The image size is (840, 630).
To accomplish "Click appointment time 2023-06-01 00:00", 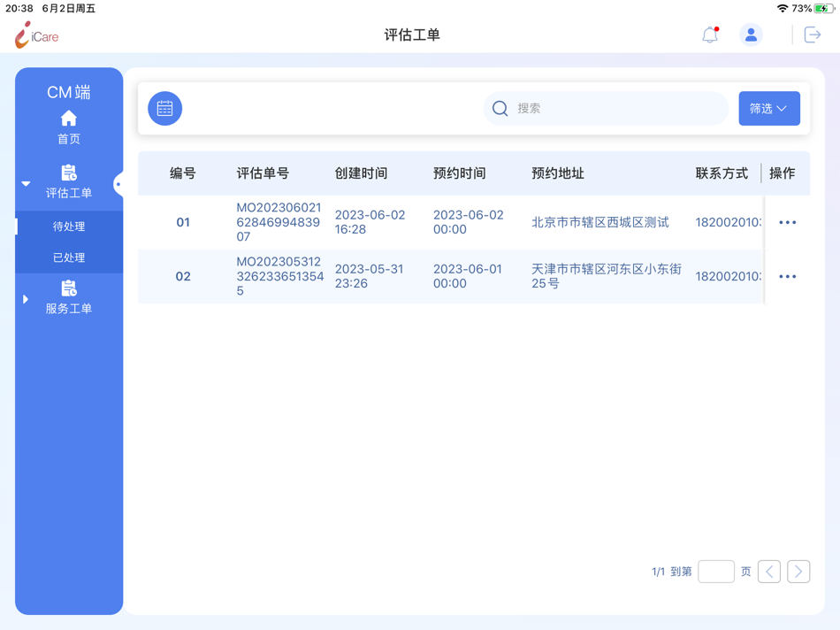I will pyautogui.click(x=468, y=276).
